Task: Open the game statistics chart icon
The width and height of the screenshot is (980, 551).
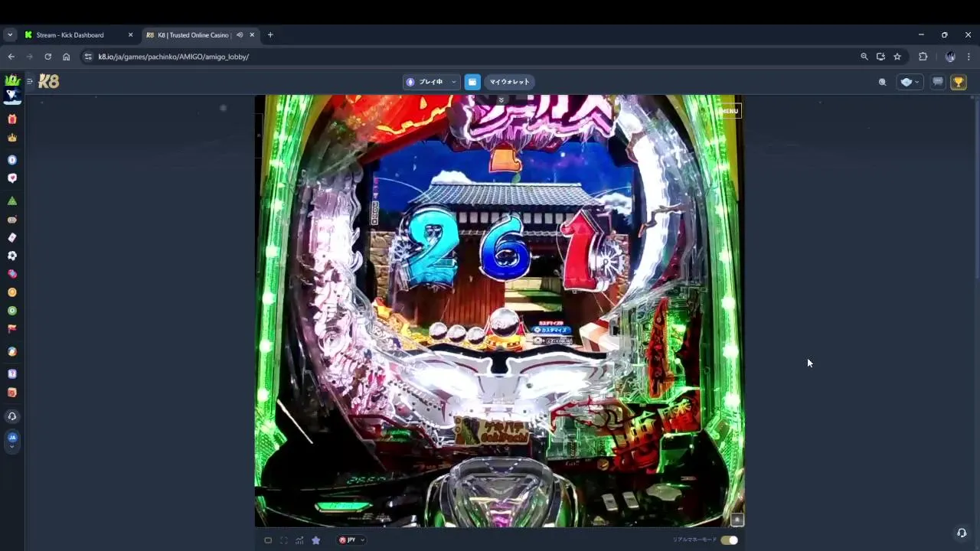Action: 299,540
